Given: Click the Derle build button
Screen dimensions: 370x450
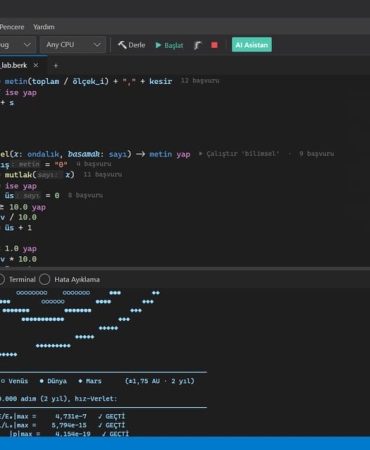Looking at the screenshot, I should click(x=132, y=45).
